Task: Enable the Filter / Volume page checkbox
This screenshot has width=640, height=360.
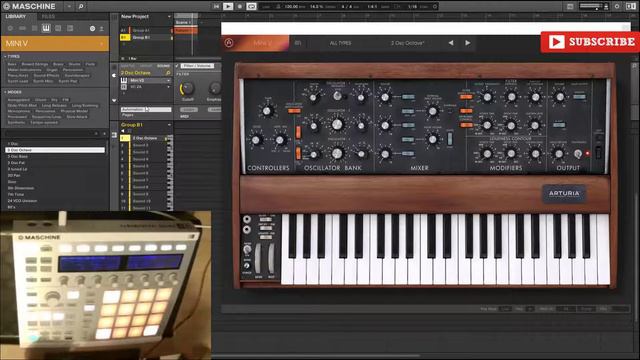Action: point(177,66)
